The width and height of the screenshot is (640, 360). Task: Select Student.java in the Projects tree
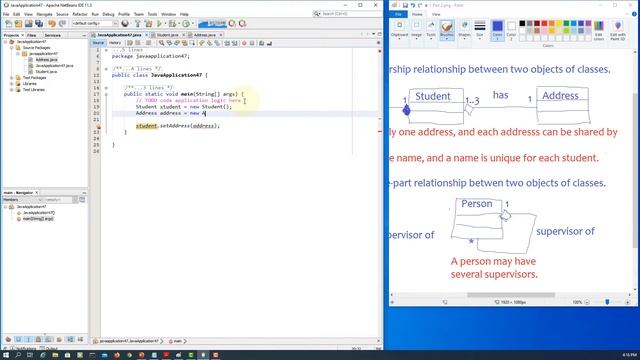click(x=46, y=72)
